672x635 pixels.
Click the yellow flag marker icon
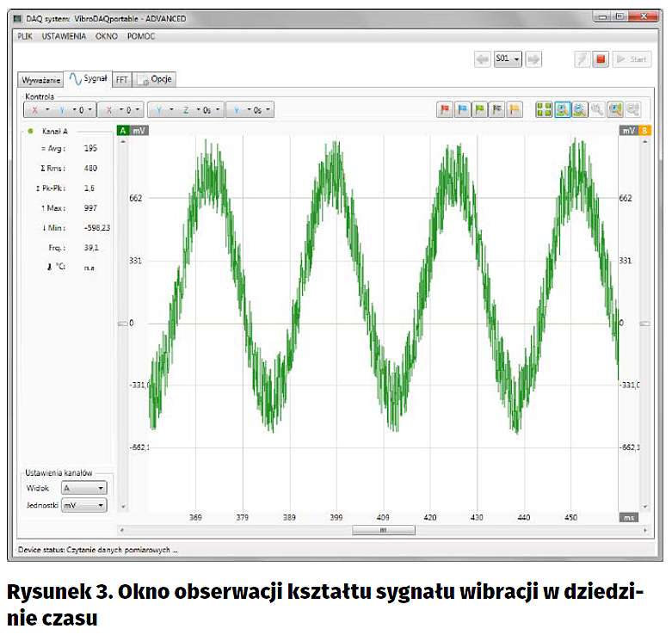pyautogui.click(x=515, y=110)
